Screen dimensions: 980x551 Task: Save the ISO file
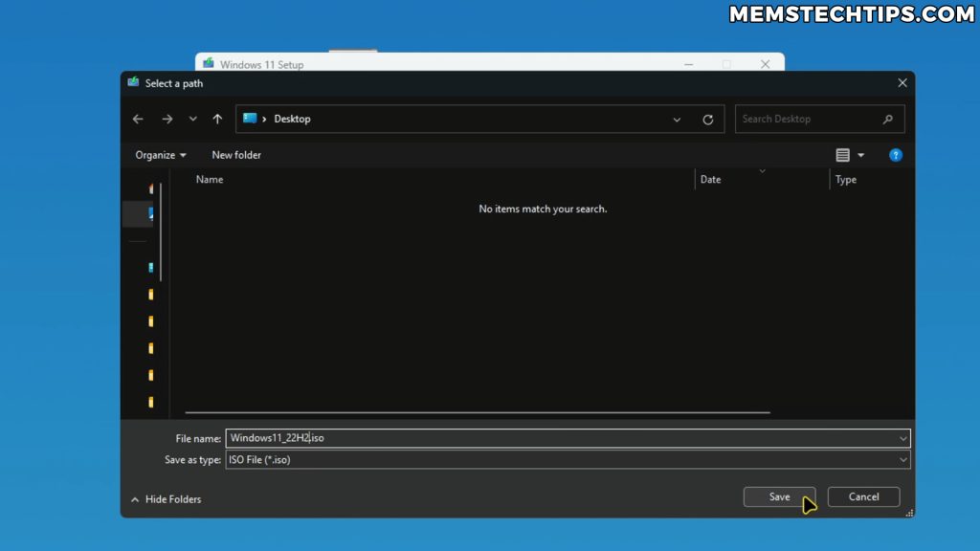pyautogui.click(x=779, y=496)
